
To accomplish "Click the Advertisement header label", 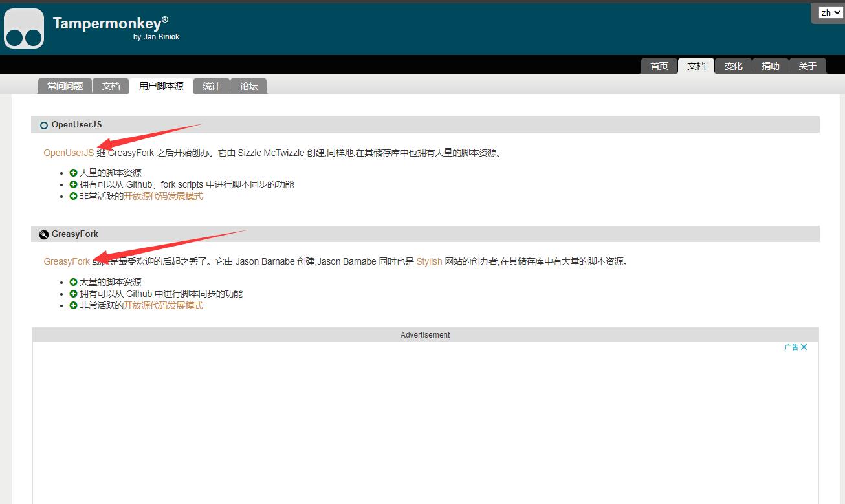I will coord(425,335).
